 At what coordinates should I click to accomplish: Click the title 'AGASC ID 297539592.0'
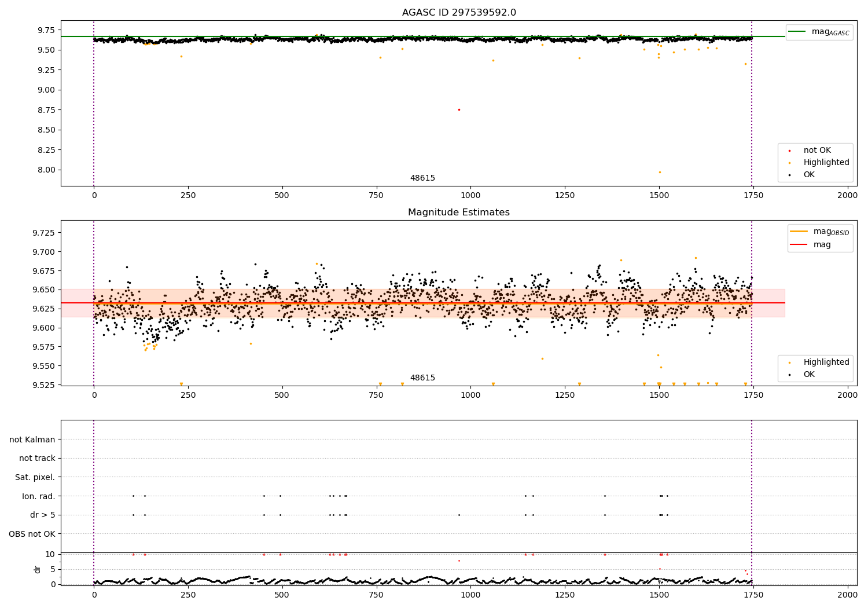pos(459,13)
